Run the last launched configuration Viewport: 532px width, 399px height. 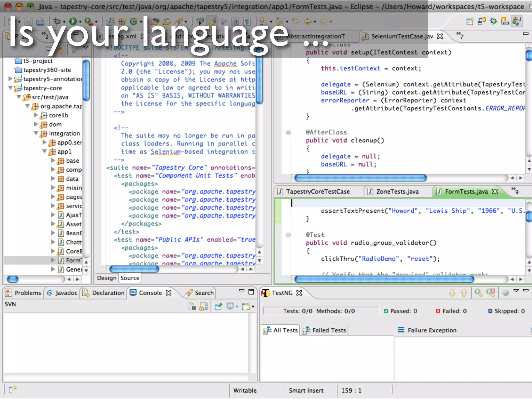tap(73, 21)
